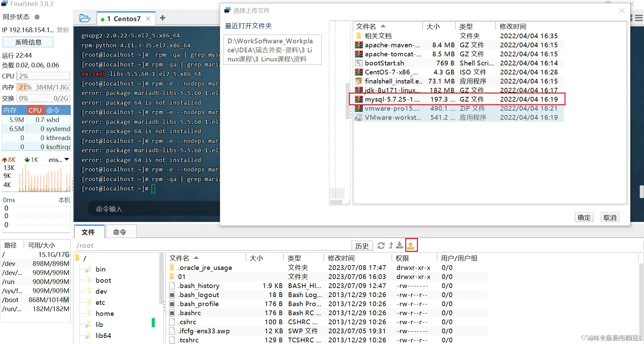This screenshot has height=344, width=644.
Task: Switch to the 命令 tab
Action: pos(120,231)
